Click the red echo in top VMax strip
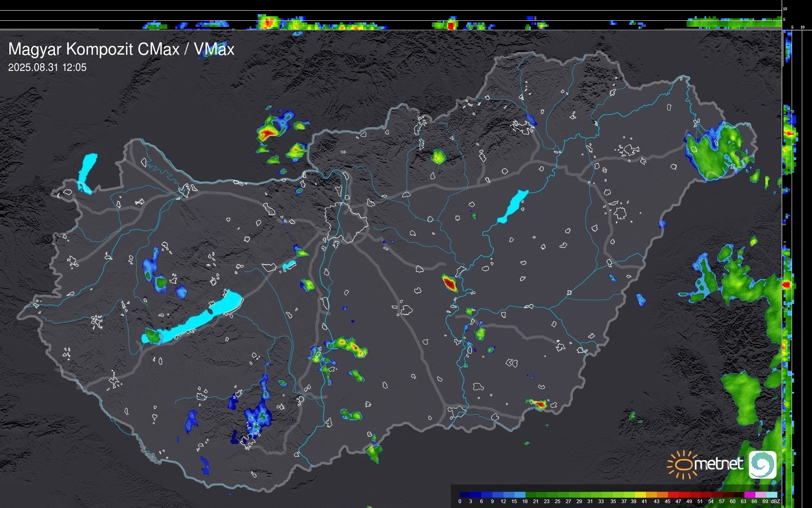 click(x=451, y=25)
